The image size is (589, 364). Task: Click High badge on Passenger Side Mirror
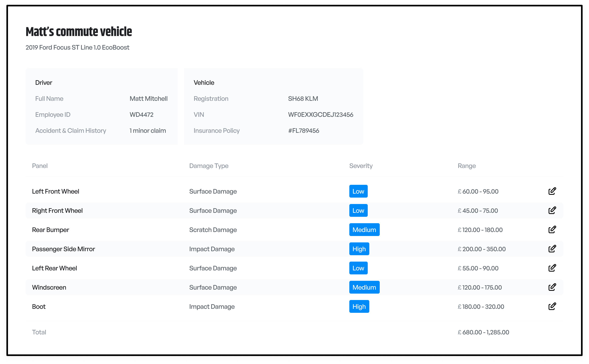(359, 249)
